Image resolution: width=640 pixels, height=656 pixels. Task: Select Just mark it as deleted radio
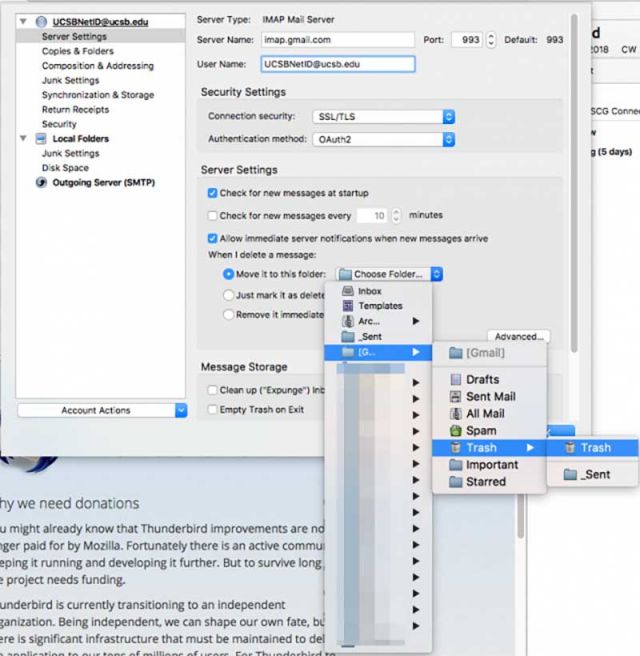228,295
